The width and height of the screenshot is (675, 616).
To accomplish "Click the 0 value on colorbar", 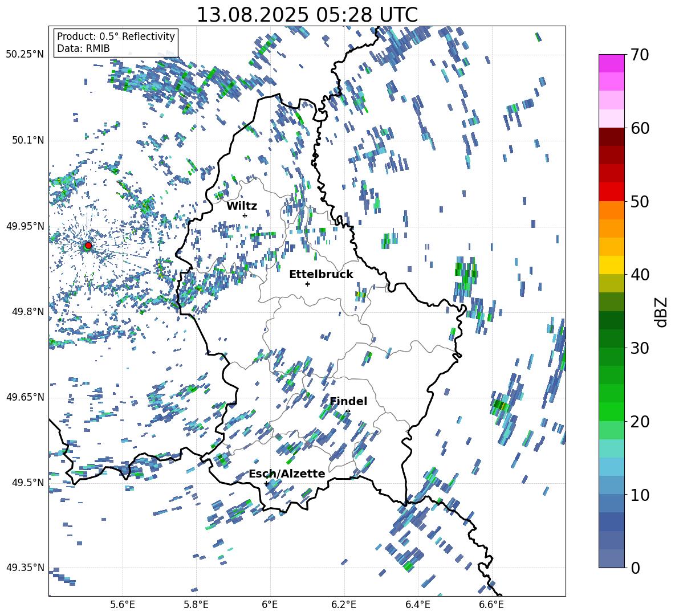I will [x=635, y=568].
